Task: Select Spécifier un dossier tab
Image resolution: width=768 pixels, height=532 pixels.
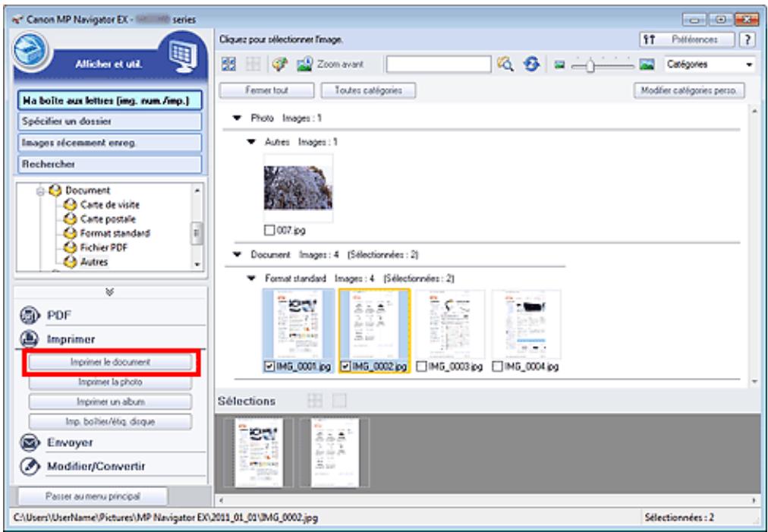Action: point(110,121)
